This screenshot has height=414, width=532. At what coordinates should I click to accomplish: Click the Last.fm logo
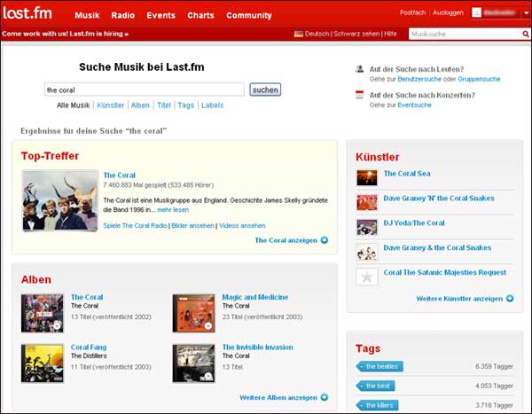click(27, 13)
